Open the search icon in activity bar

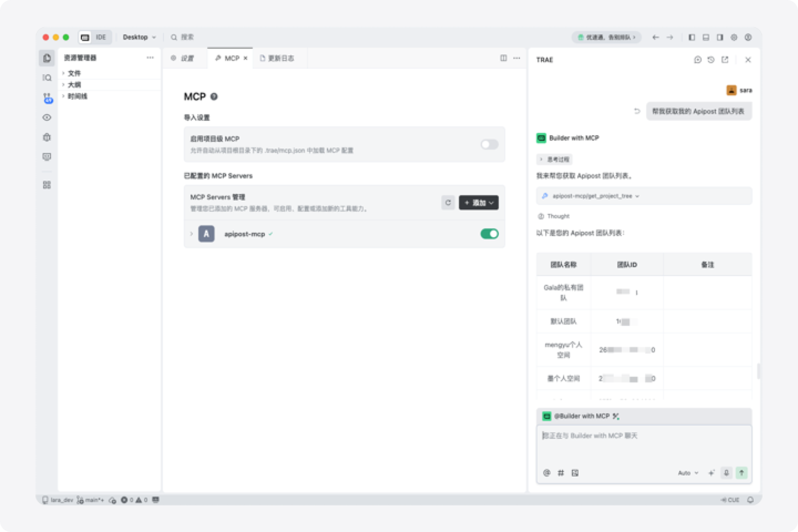click(x=47, y=78)
